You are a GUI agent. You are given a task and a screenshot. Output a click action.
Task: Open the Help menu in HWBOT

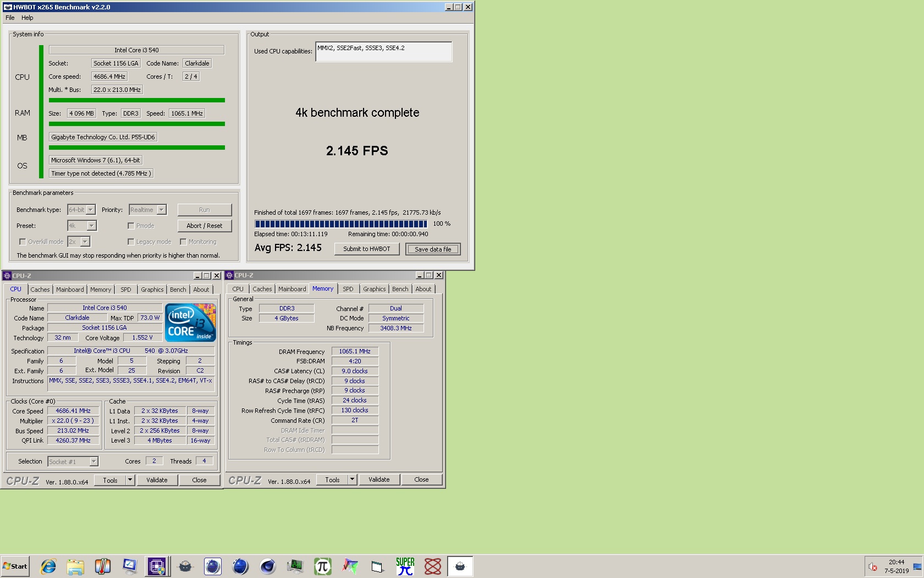coord(28,18)
